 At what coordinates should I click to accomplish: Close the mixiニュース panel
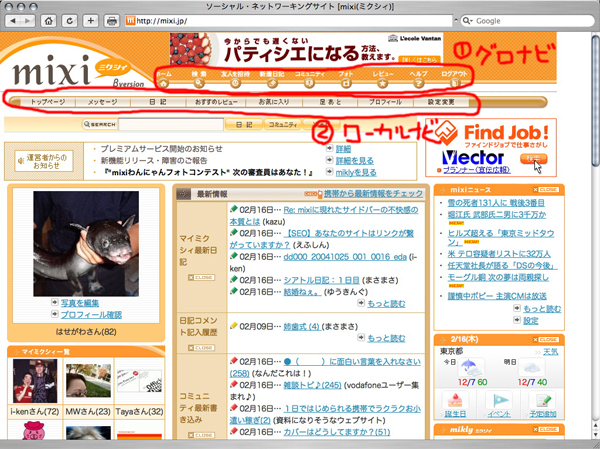click(x=546, y=190)
